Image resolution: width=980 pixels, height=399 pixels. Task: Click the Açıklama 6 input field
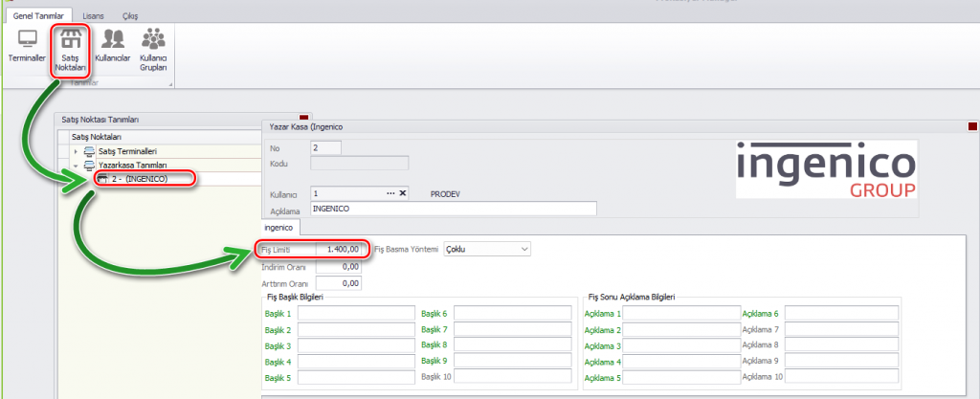coord(842,314)
